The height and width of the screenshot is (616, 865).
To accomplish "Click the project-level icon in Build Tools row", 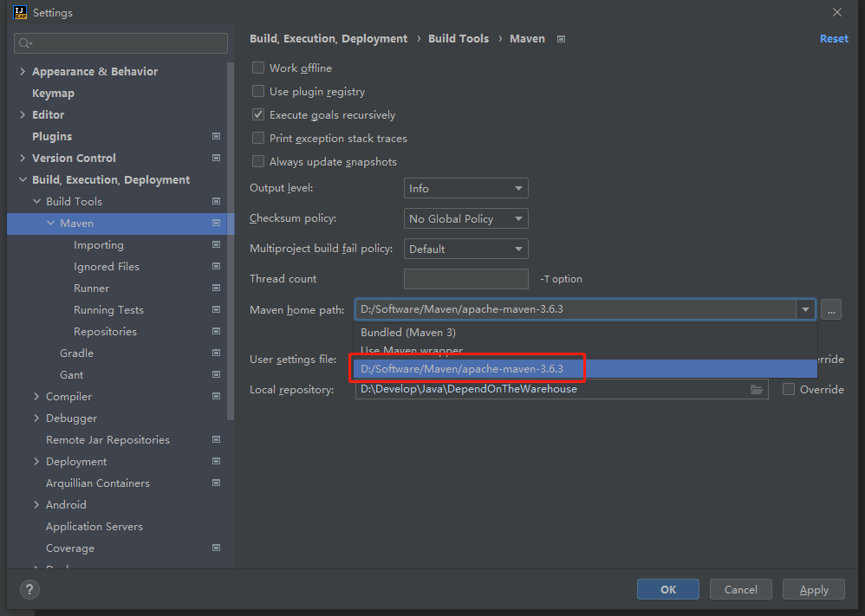I will (217, 201).
